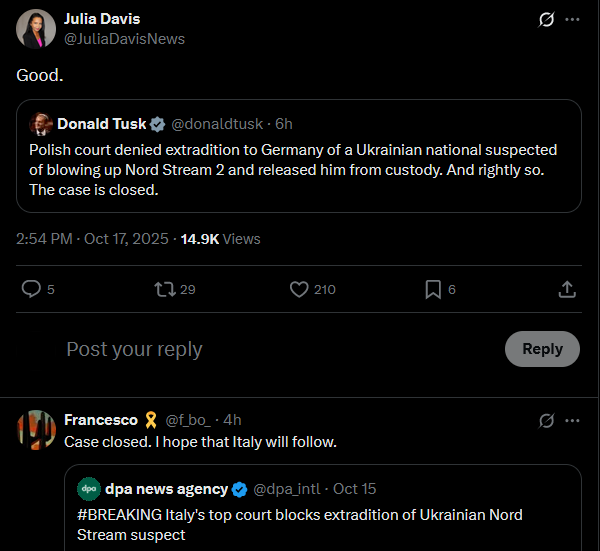Focus the Post your reply field
Screen dimensions: 600x551
coord(270,349)
